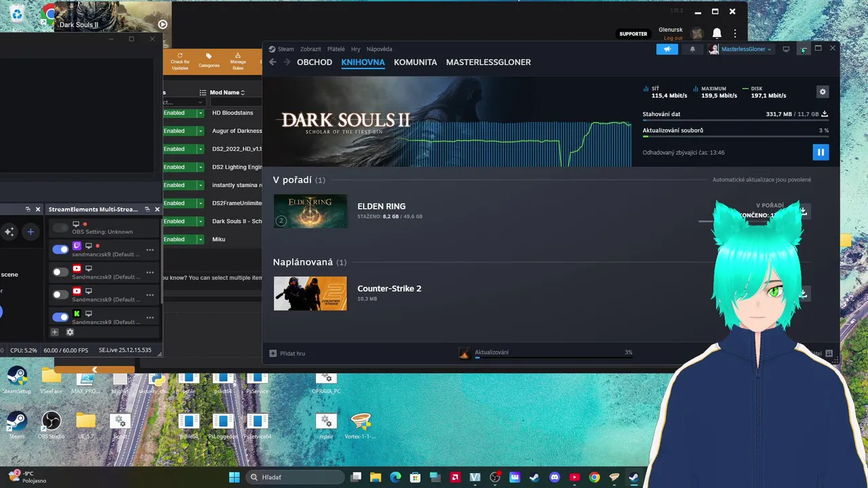Click the Elden Ring queue download icon
The width and height of the screenshot is (868, 488).
(x=803, y=211)
